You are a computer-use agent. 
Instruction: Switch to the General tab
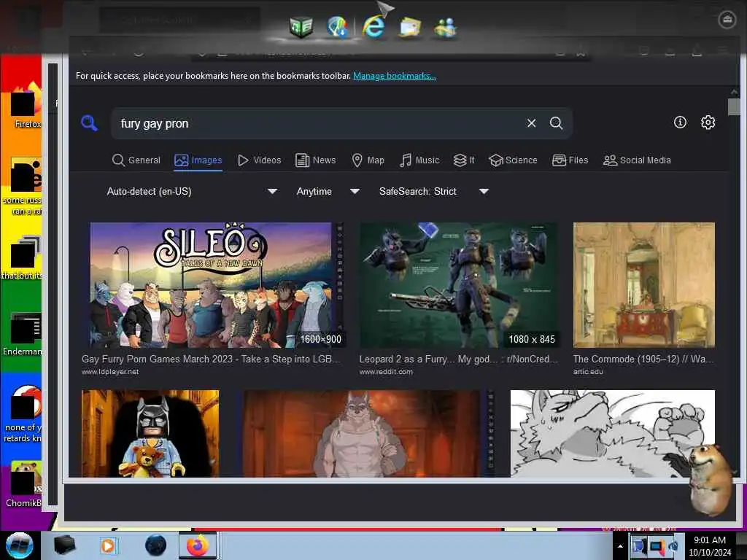pos(136,160)
